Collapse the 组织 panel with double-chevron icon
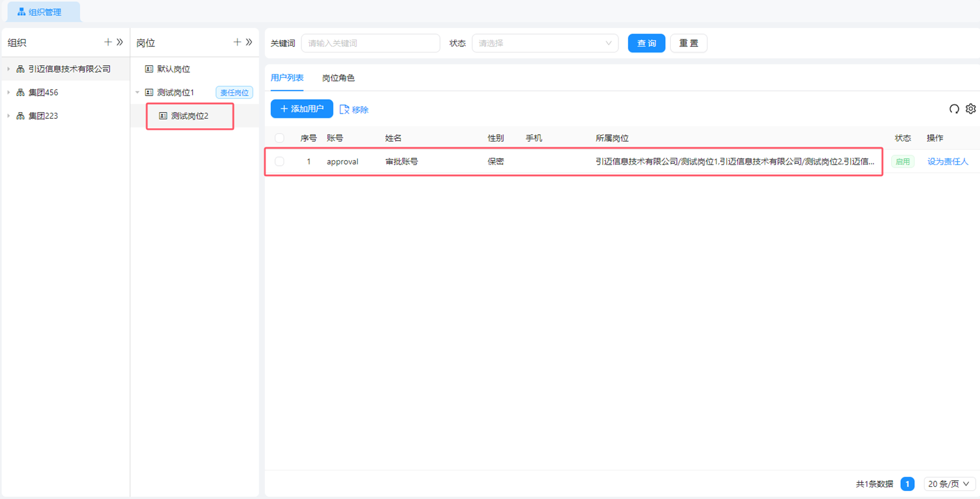Viewport: 980px width, 499px height. click(120, 42)
